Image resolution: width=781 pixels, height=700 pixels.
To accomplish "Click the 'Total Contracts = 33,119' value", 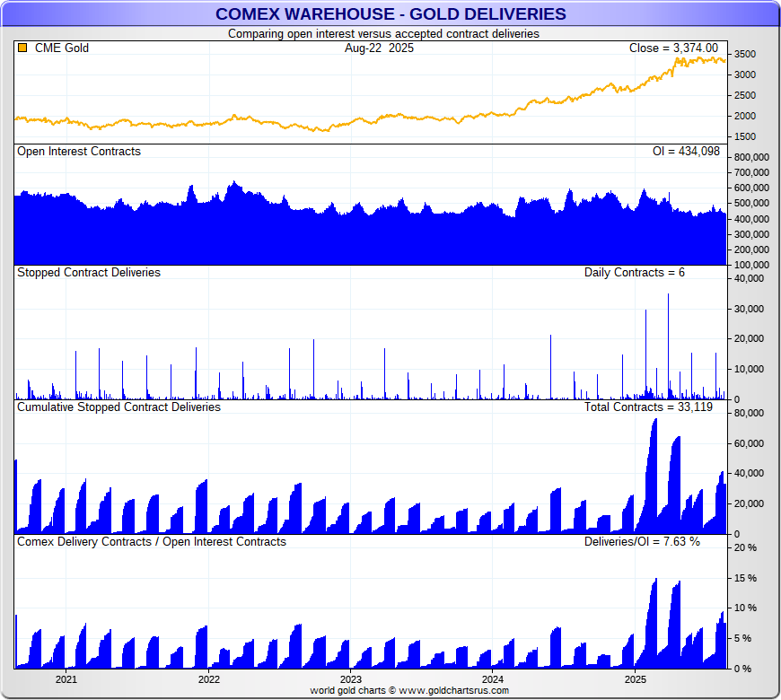I will coord(648,407).
